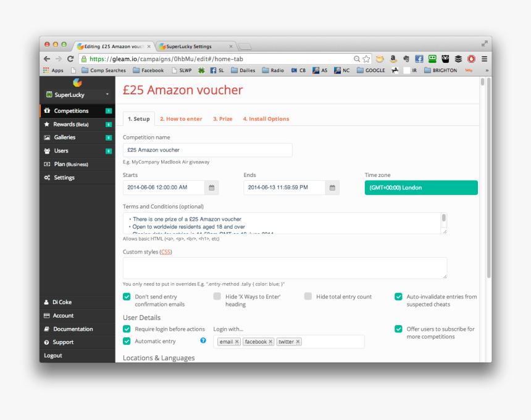Viewport: 531px width, 420px height.
Task: Open Documentation from the sidebar
Action: click(x=77, y=329)
